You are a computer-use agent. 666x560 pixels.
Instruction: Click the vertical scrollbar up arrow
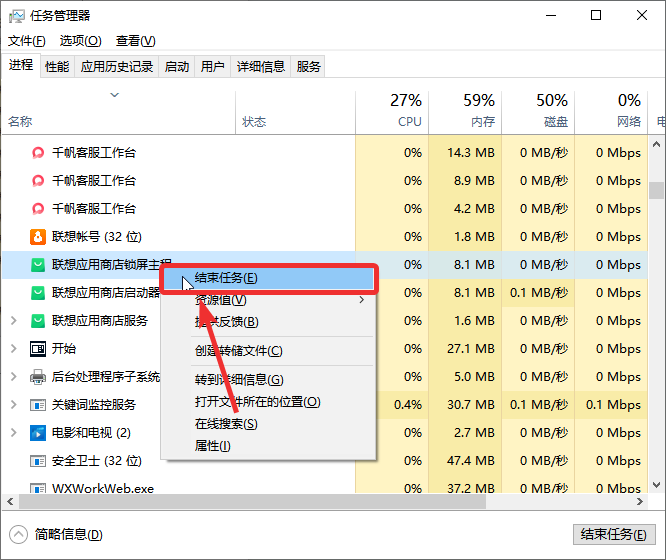click(656, 144)
